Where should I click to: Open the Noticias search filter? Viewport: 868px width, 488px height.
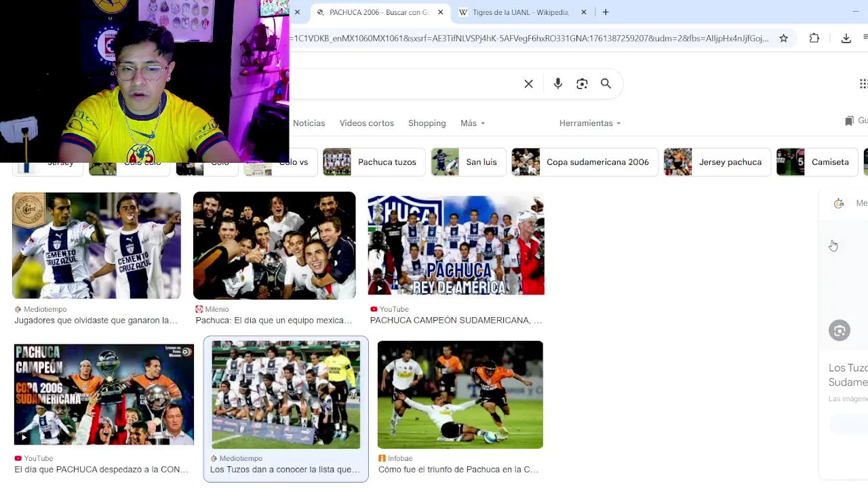(309, 123)
